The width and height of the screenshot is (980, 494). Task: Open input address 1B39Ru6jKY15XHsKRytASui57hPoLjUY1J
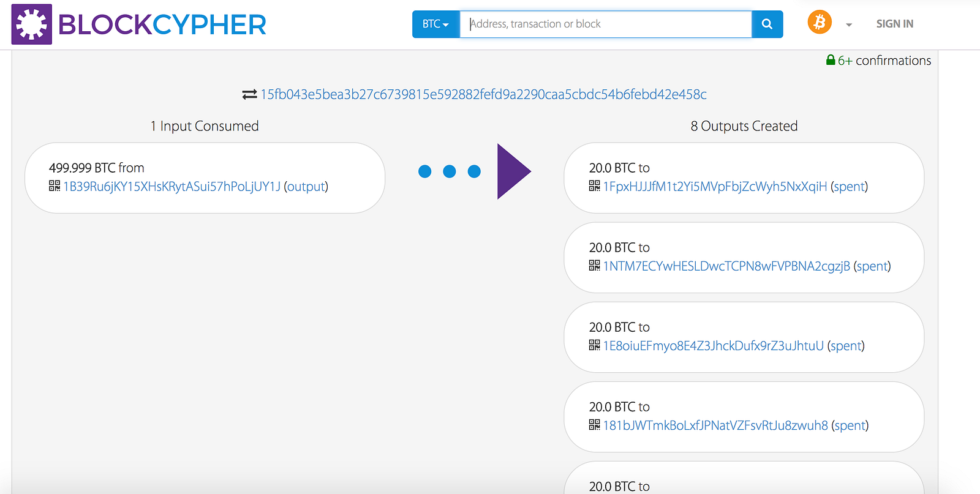coord(171,186)
